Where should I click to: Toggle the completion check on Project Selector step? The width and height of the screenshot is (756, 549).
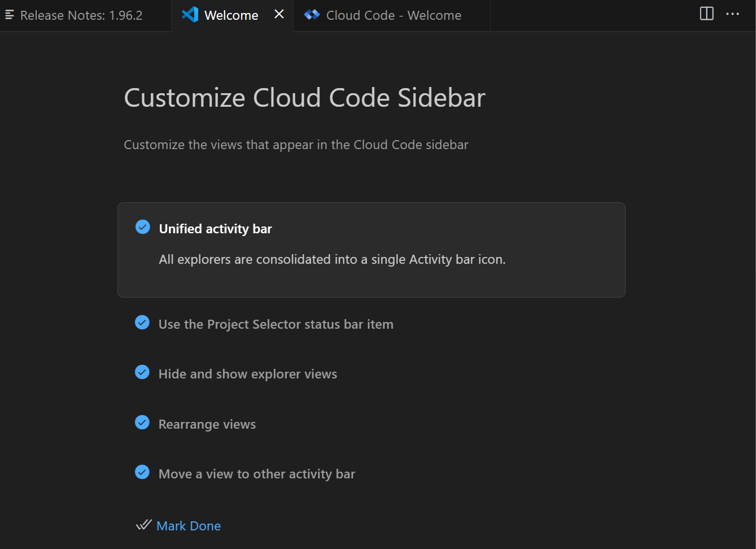tap(142, 322)
